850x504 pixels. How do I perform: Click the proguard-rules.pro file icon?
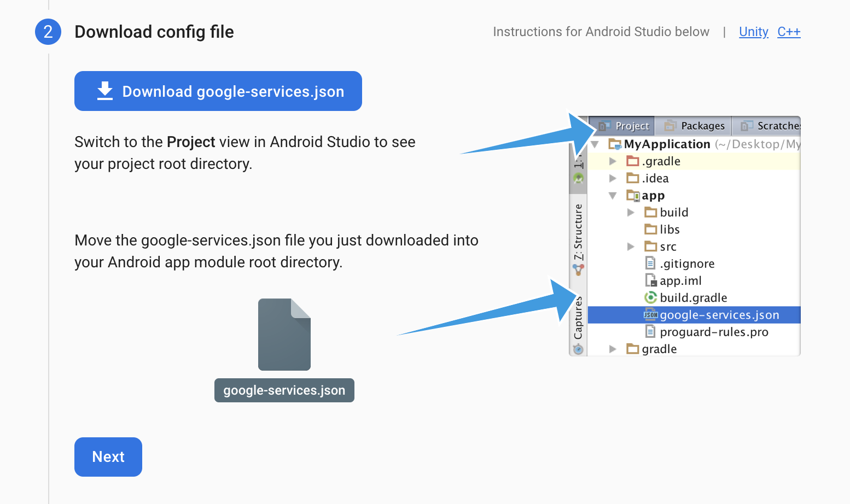[x=650, y=331]
